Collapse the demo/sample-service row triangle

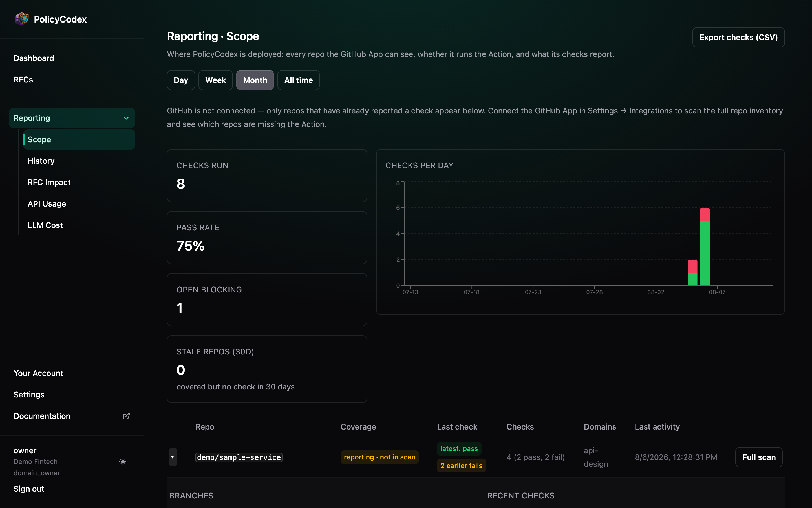(x=173, y=457)
